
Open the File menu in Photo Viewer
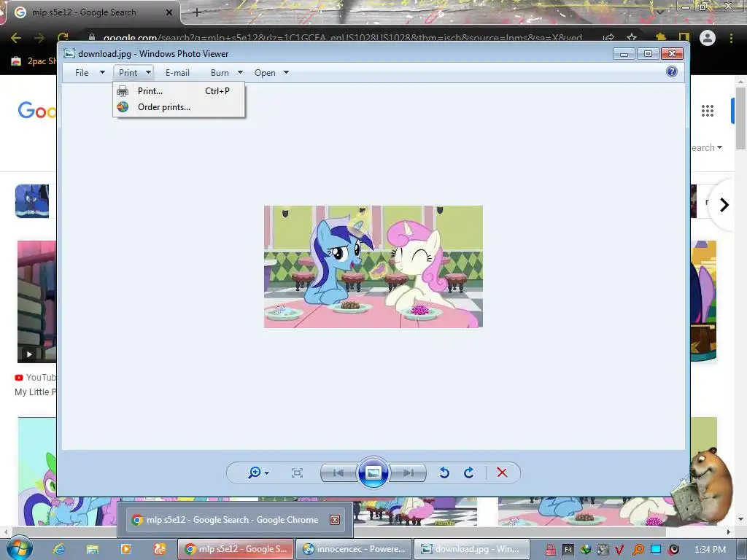82,73
